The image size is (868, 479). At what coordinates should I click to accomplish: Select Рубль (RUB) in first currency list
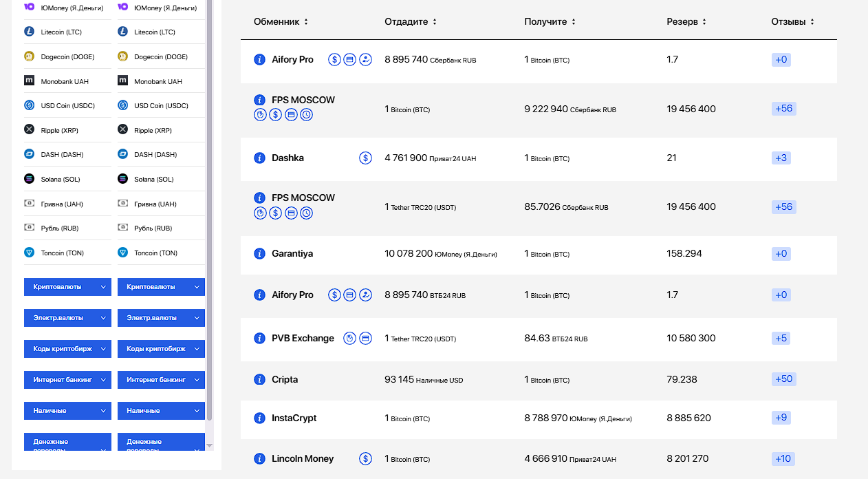coord(58,228)
